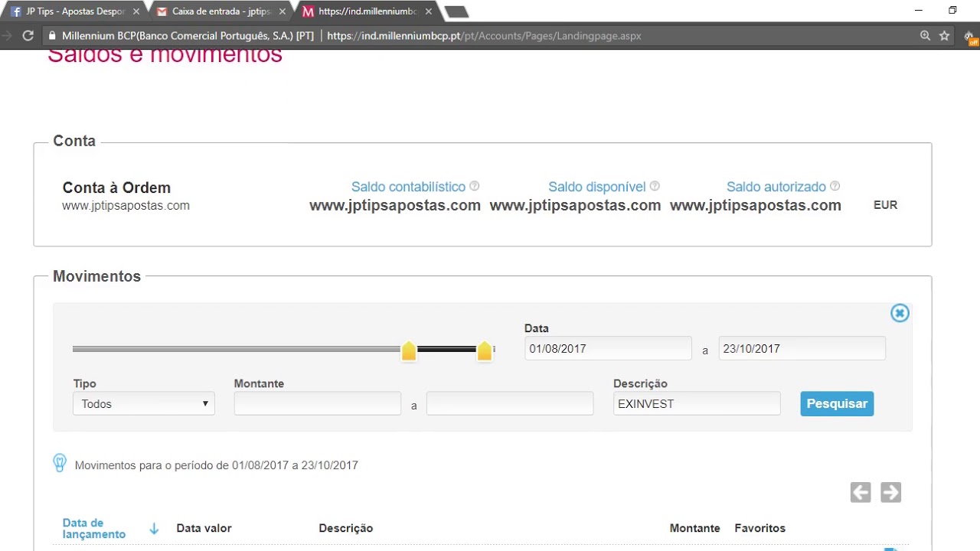980x551 pixels.
Task: Select the left yellow date slider handle
Action: pyautogui.click(x=409, y=350)
